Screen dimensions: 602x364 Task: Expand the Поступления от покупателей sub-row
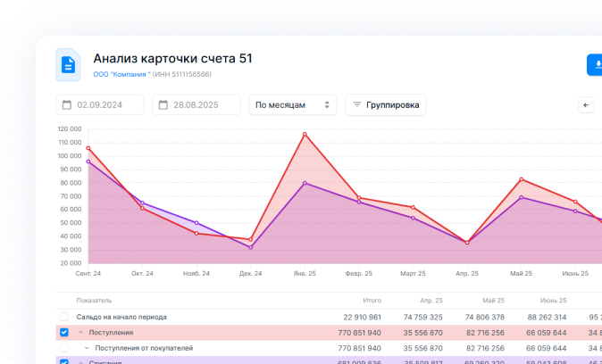(87, 347)
